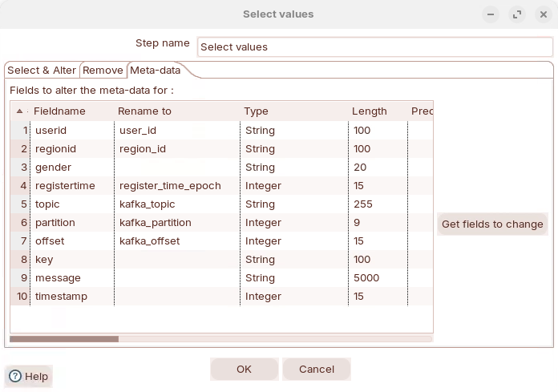Edit the register_time_epoch rename cell
Image resolution: width=558 pixels, height=392 pixels.
176,185
